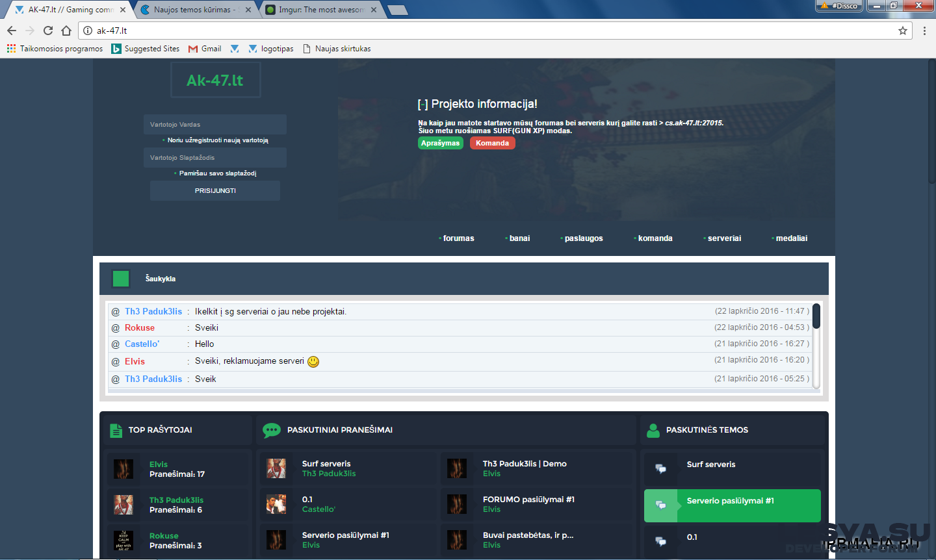Click the Paskutinės Temos user icon
The image size is (936, 560).
pos(652,430)
